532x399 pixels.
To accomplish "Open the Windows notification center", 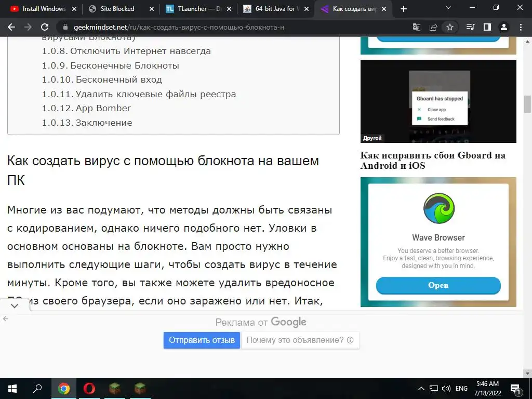I will tap(516, 390).
